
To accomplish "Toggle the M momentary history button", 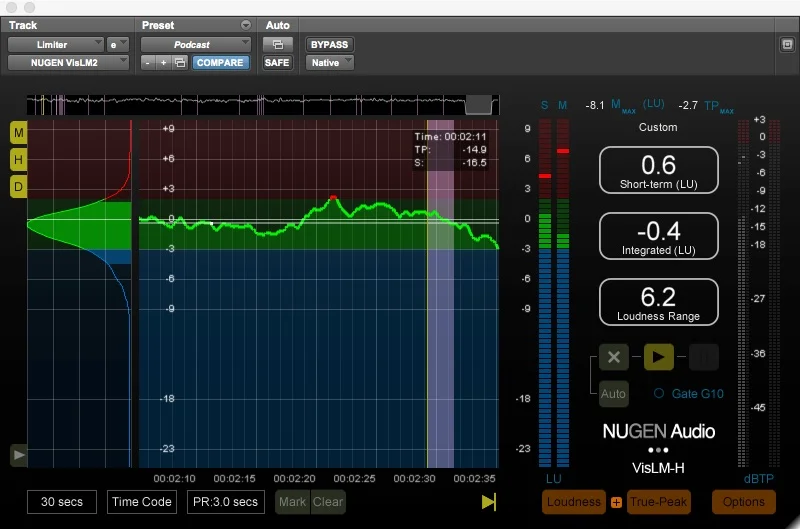I will click(18, 133).
